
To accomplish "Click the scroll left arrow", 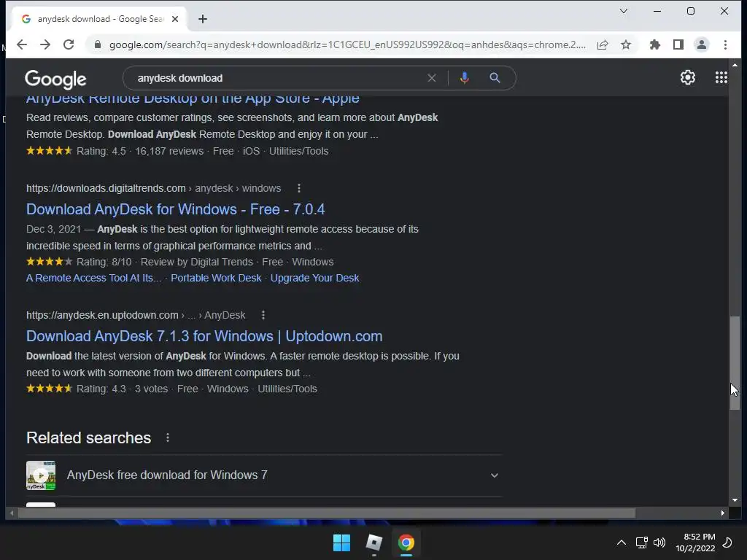I will [x=12, y=513].
